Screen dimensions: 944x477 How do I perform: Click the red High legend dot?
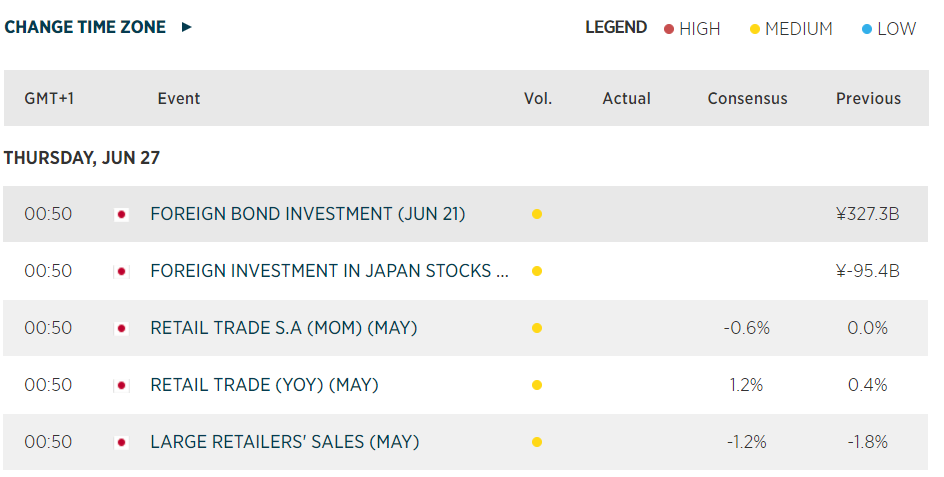(x=669, y=29)
